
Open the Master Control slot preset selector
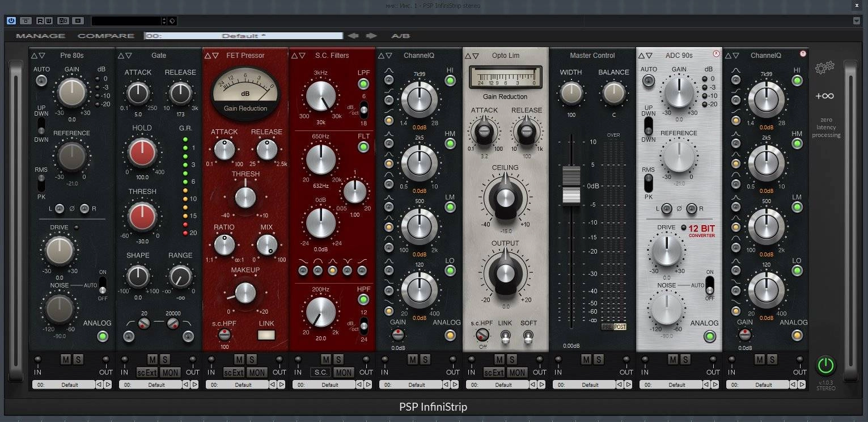pyautogui.click(x=584, y=385)
